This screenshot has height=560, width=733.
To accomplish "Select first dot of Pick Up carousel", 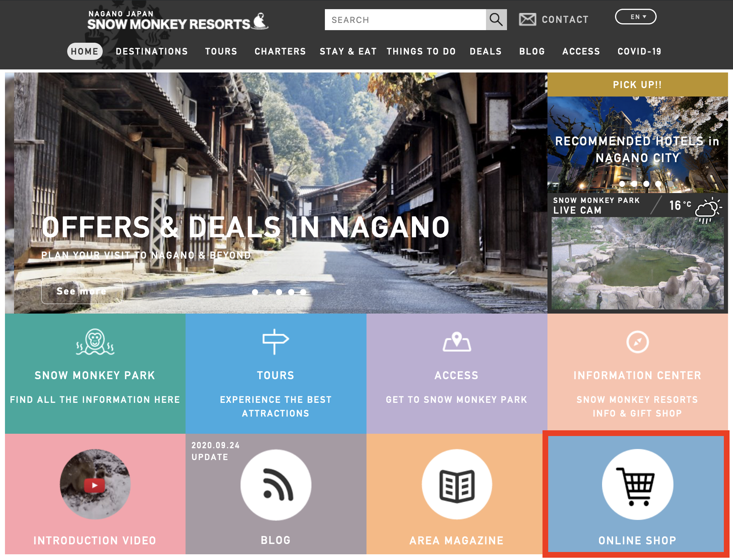I will (622, 184).
